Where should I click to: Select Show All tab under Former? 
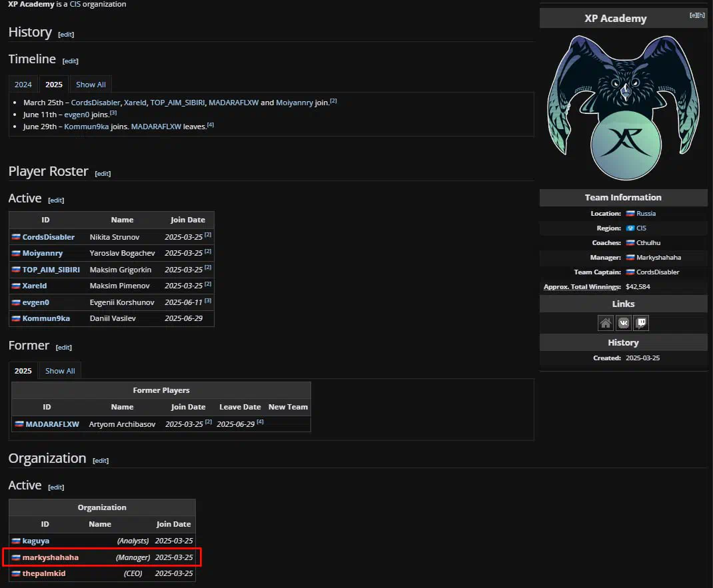click(x=60, y=371)
